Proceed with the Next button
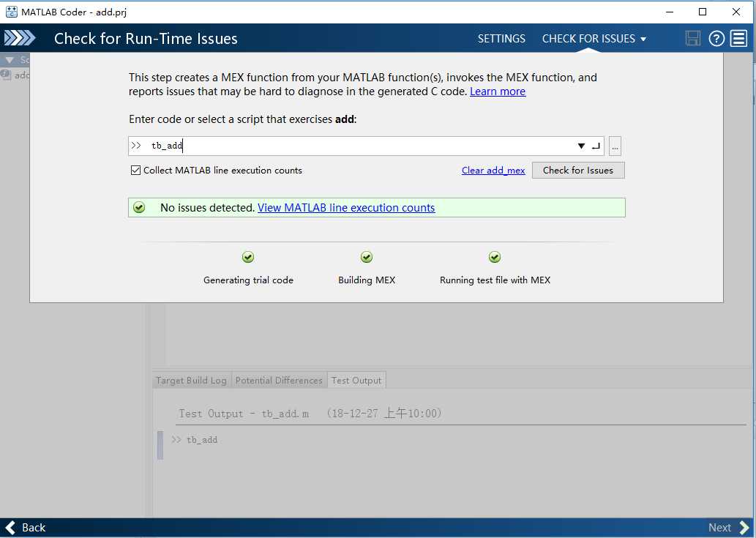This screenshot has height=538, width=756. [728, 528]
